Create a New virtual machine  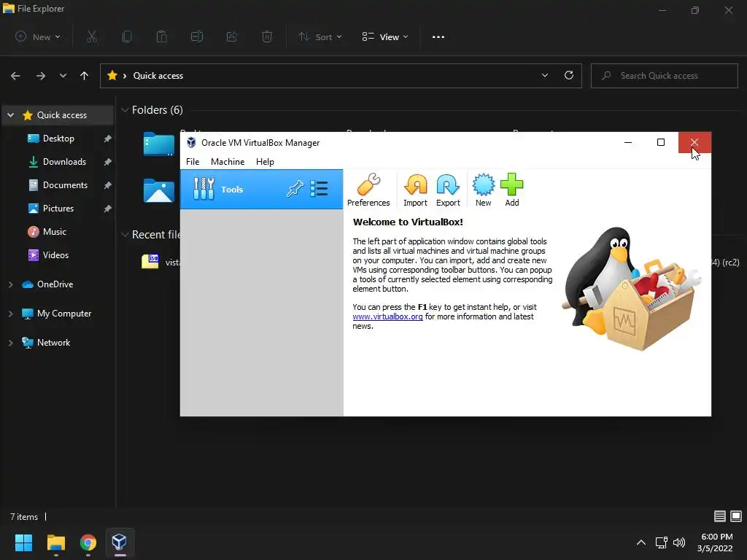[483, 190]
